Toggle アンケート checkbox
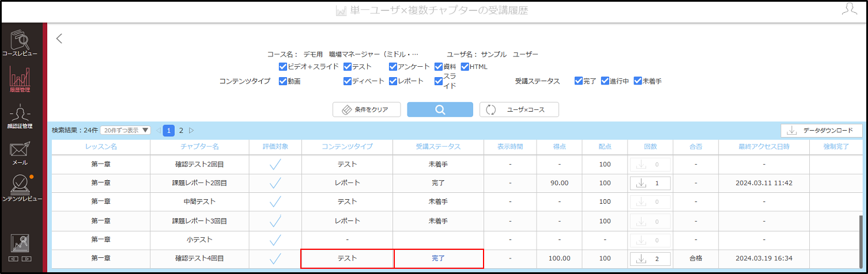Viewport: 868px width, 274px height. click(x=393, y=67)
